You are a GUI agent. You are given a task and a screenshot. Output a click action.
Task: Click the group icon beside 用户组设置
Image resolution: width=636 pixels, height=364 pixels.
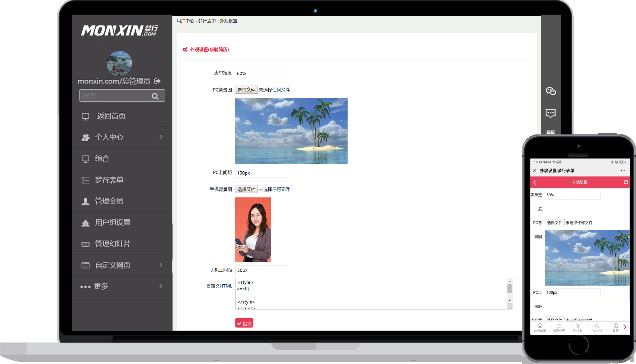tap(86, 223)
